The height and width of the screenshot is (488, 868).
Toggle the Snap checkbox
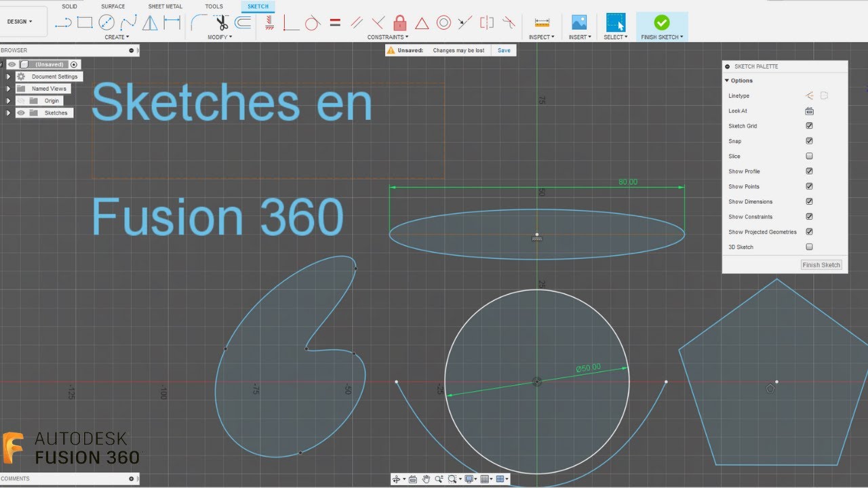click(809, 141)
